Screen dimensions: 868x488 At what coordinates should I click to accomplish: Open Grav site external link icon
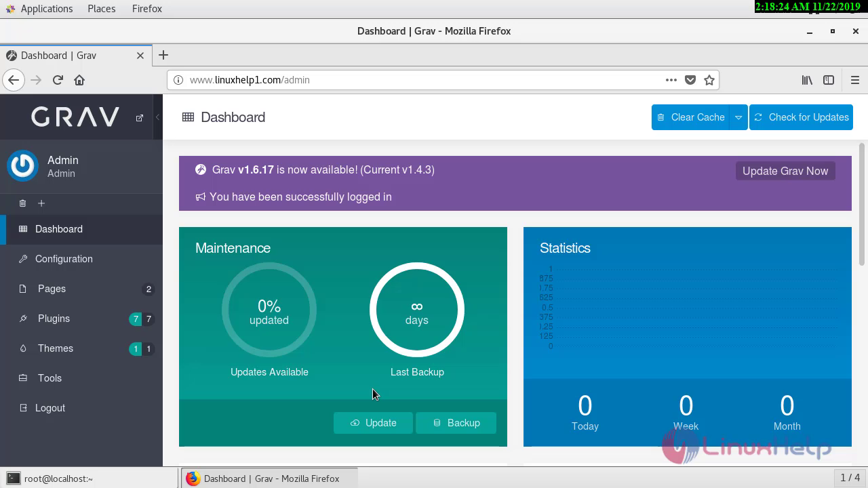point(140,117)
